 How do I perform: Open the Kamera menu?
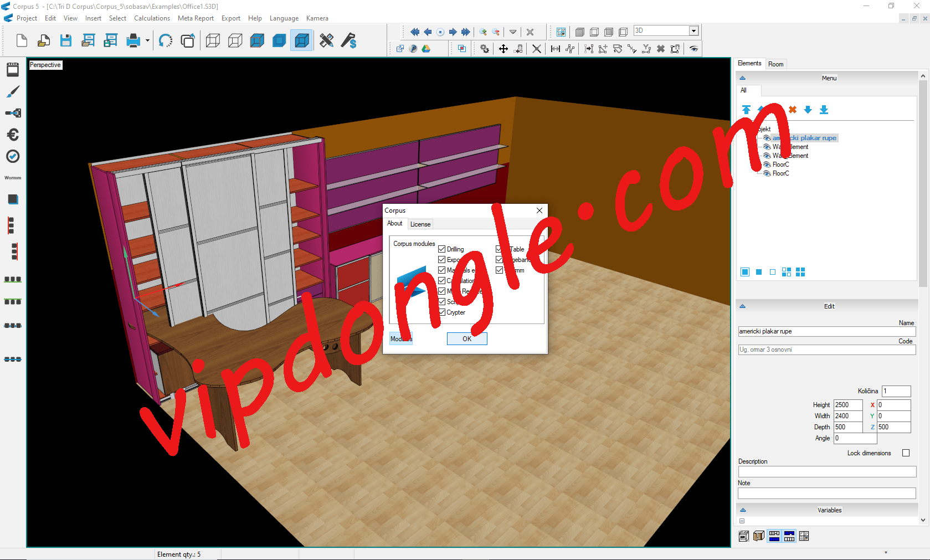coord(317,18)
